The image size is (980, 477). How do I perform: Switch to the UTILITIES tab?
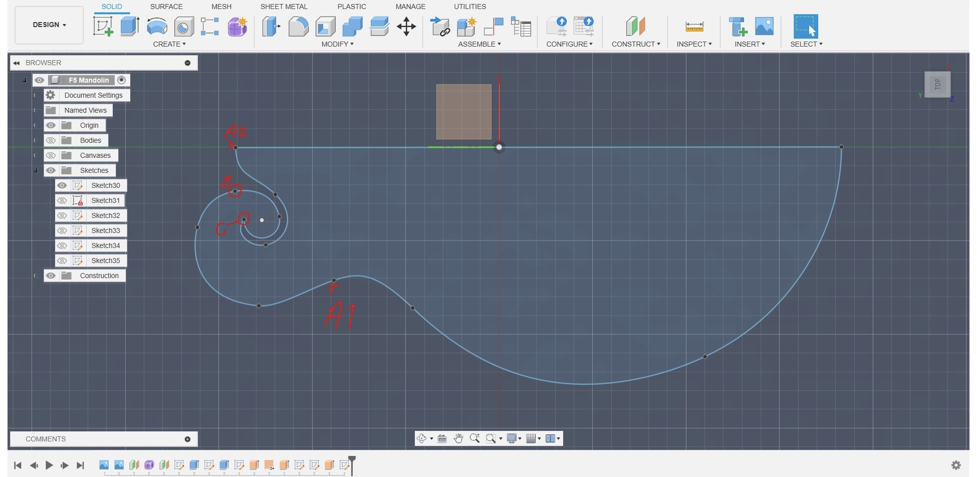coord(470,7)
